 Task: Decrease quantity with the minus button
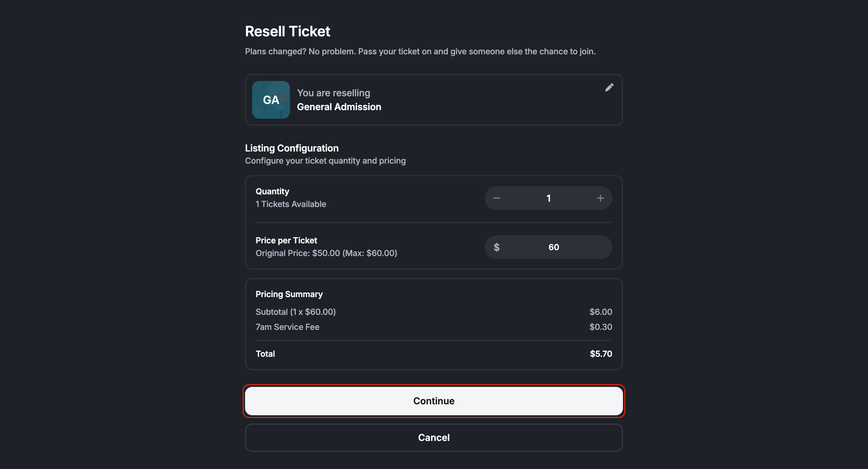click(x=496, y=198)
